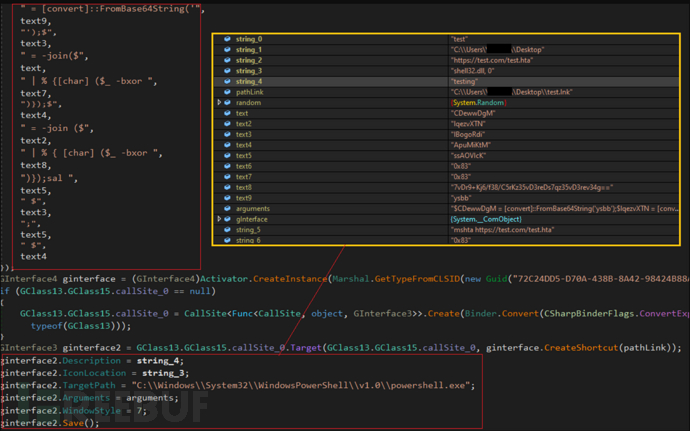690x431 pixels.
Task: Click the {System.Random} value
Action: click(478, 103)
